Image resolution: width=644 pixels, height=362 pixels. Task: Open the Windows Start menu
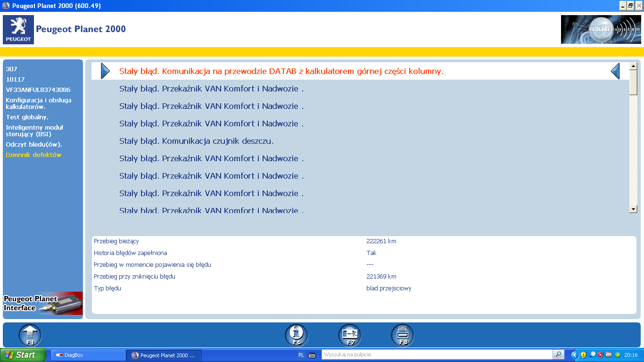click(23, 355)
